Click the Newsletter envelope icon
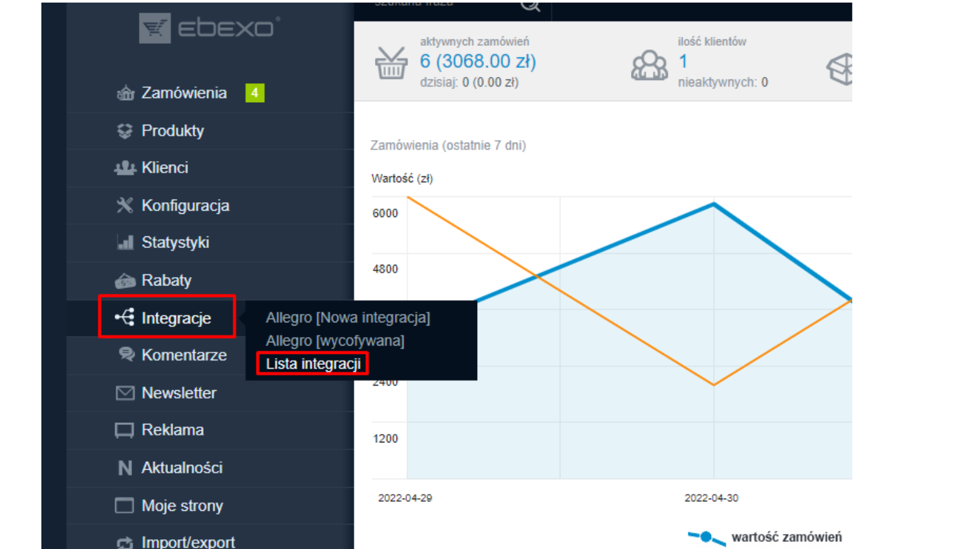 coord(125,393)
